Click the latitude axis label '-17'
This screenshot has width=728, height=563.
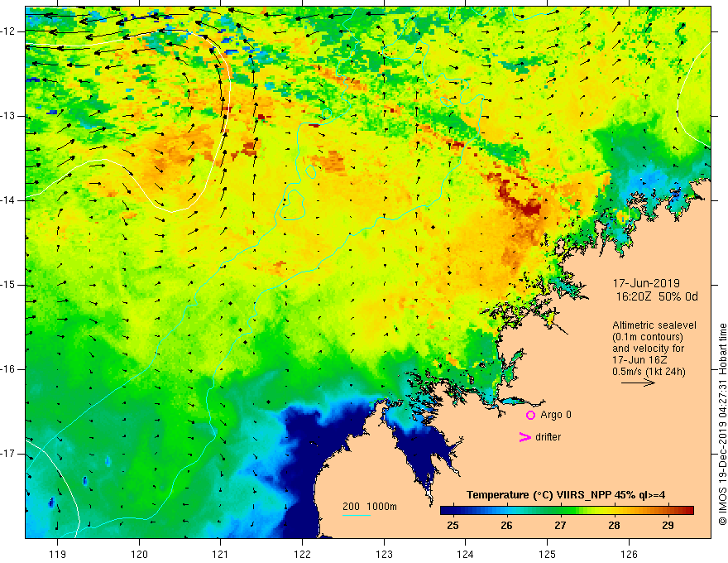coord(8,454)
